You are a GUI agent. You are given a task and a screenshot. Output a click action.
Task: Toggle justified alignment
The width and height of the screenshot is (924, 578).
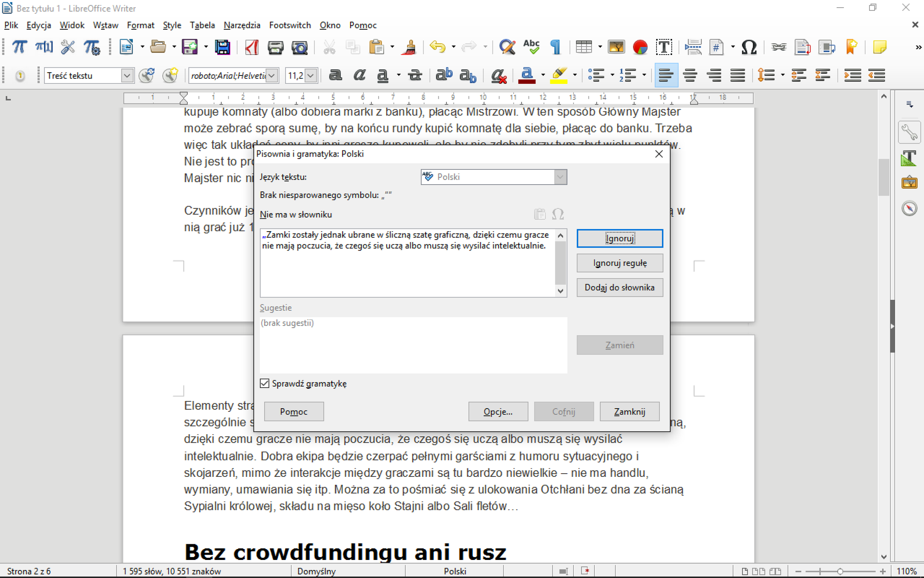[738, 75]
